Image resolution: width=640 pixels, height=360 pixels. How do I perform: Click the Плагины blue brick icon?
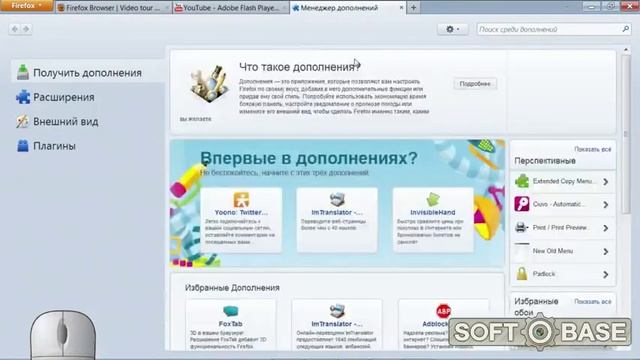[23, 146]
